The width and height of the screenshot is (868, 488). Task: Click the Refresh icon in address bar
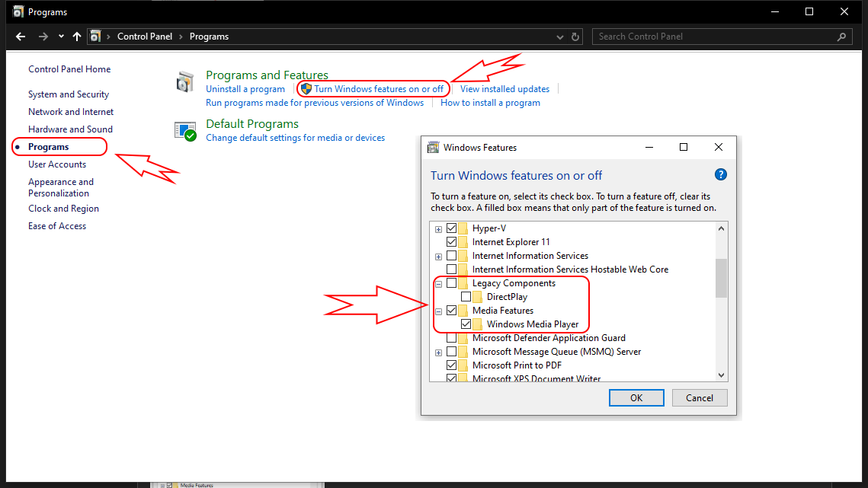click(576, 37)
